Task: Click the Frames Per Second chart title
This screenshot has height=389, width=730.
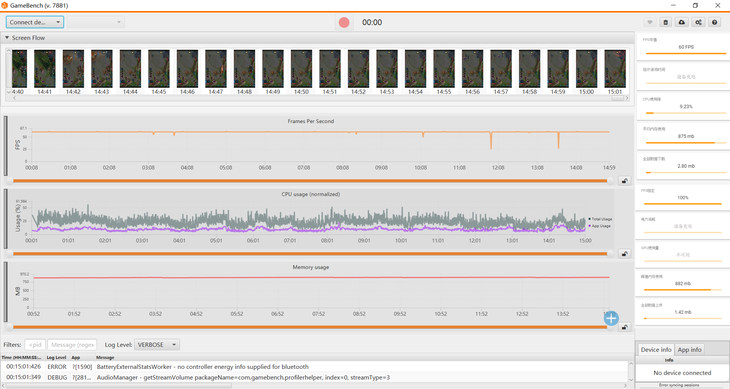Action: click(x=311, y=121)
